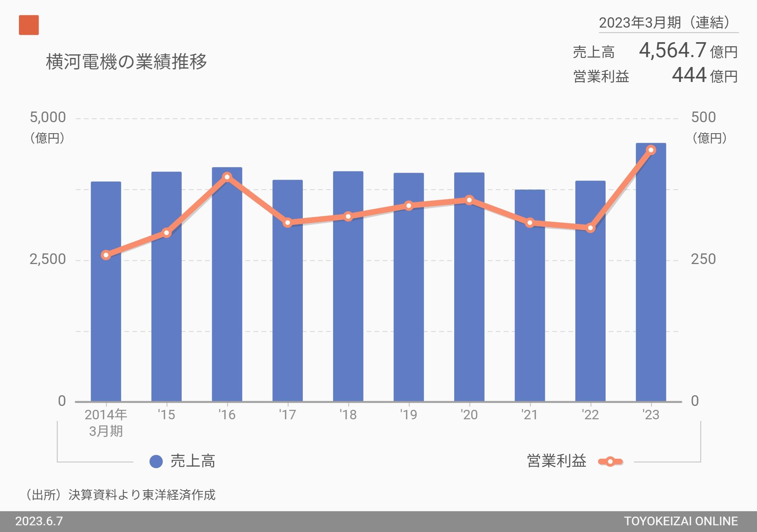Click the '20 operating profit data point
This screenshot has height=532, width=757.
469,200
